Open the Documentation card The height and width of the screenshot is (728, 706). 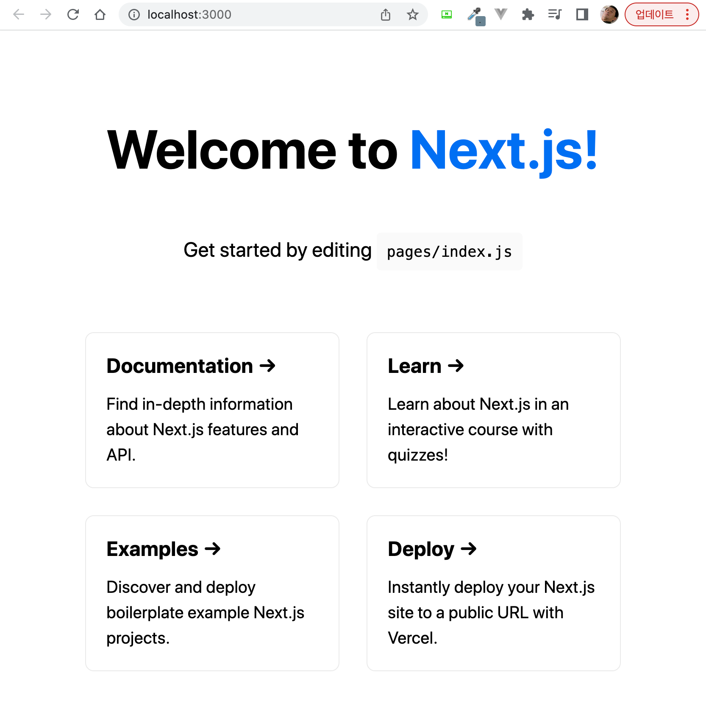point(212,410)
